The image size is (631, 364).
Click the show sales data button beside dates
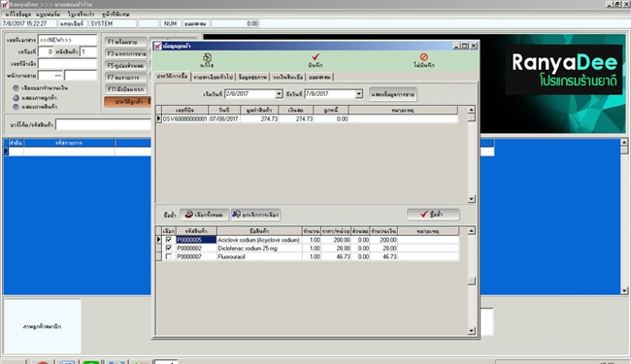point(393,94)
